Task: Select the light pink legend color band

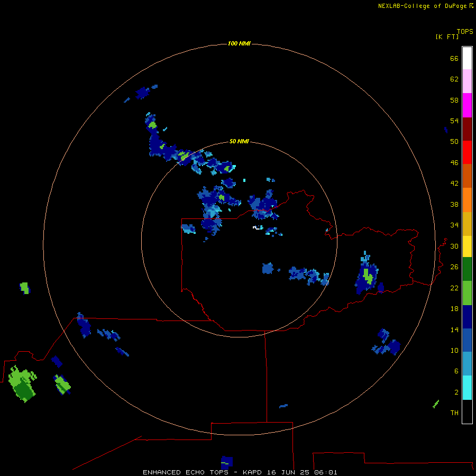Action: 467,81
